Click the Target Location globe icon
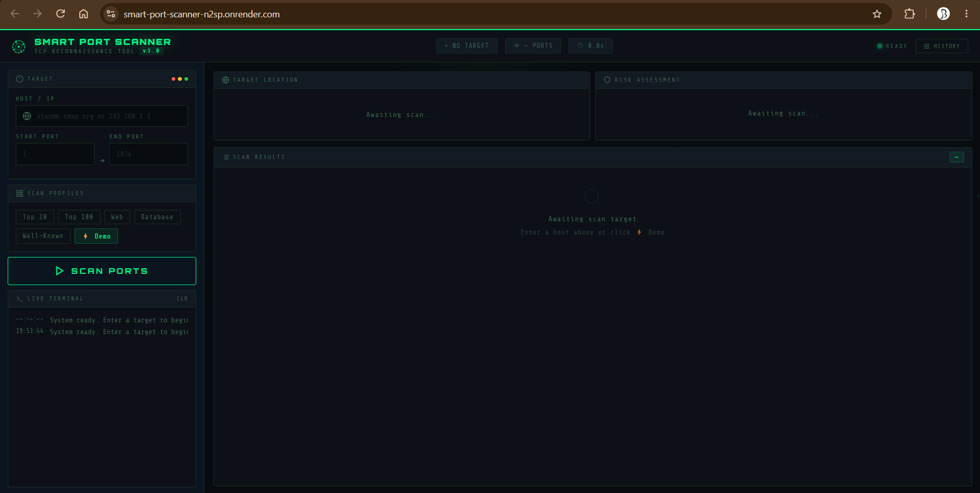The image size is (980, 493). click(225, 80)
